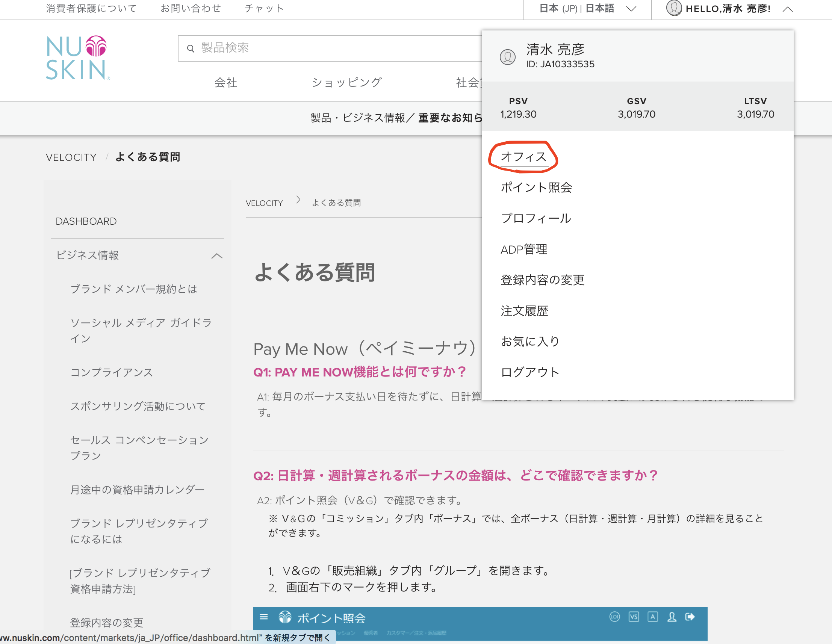This screenshot has height=644, width=832.
Task: Click question Q2 about 日計算・週計算 bonuses
Action: (x=455, y=476)
